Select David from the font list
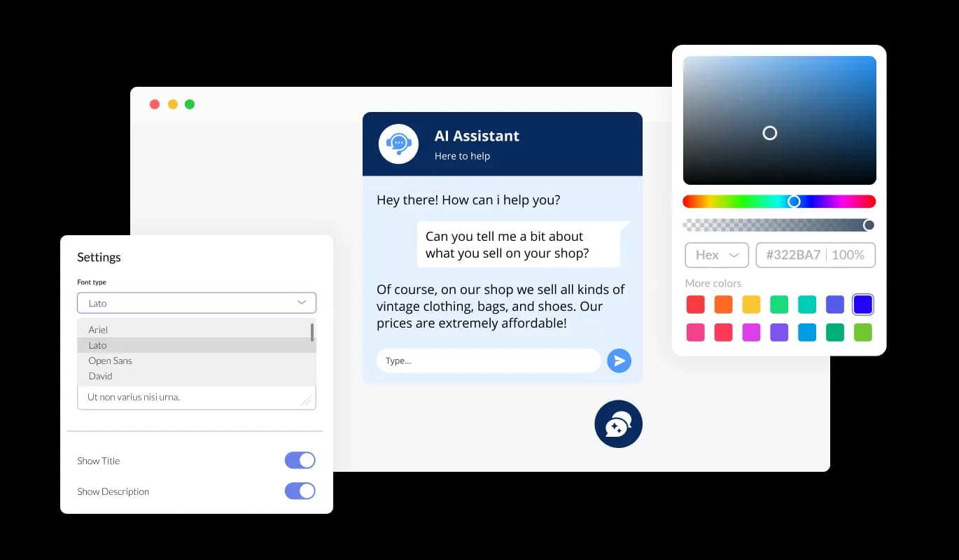 (x=197, y=376)
